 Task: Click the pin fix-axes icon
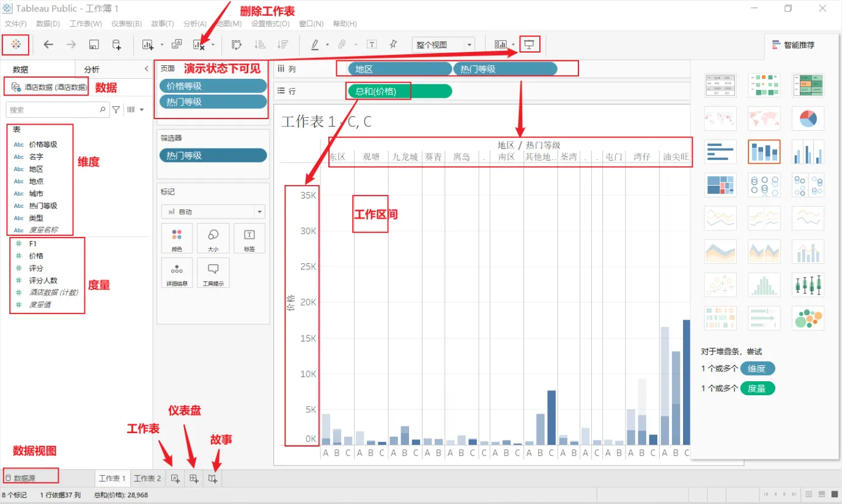click(393, 45)
